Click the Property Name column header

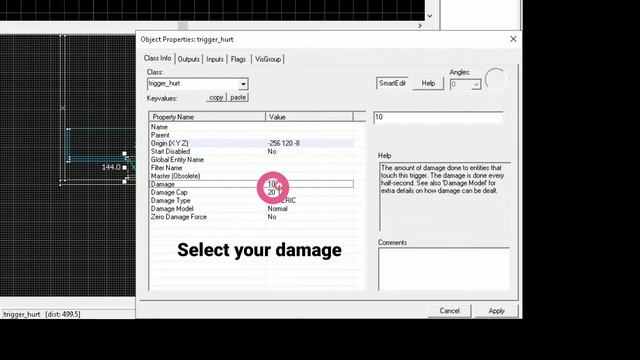click(x=207, y=117)
